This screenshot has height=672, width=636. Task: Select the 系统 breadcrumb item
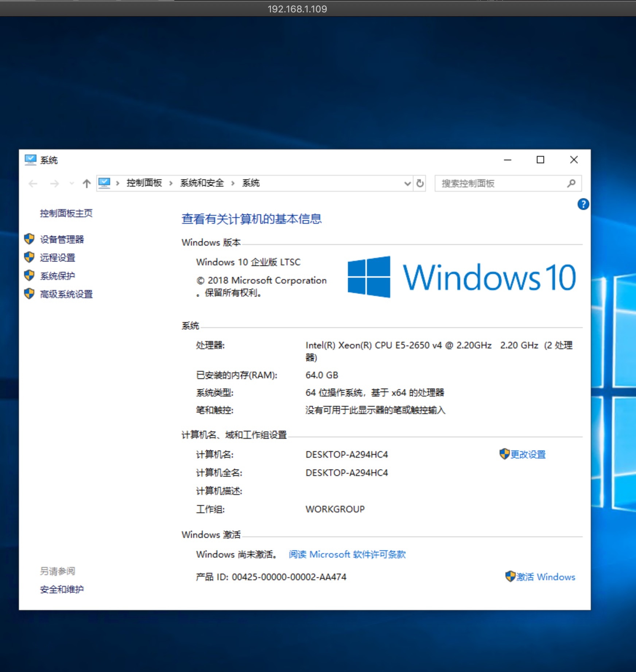pos(251,183)
